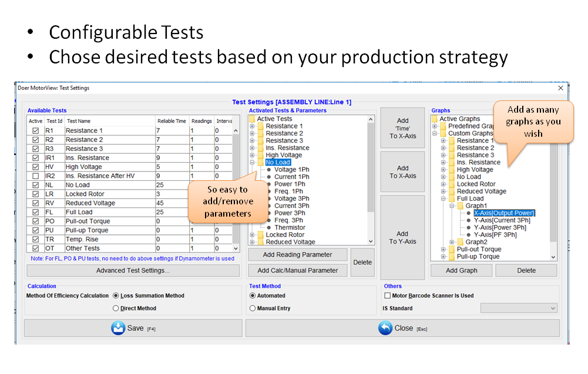Collapse the No Load tree node

tap(253, 163)
